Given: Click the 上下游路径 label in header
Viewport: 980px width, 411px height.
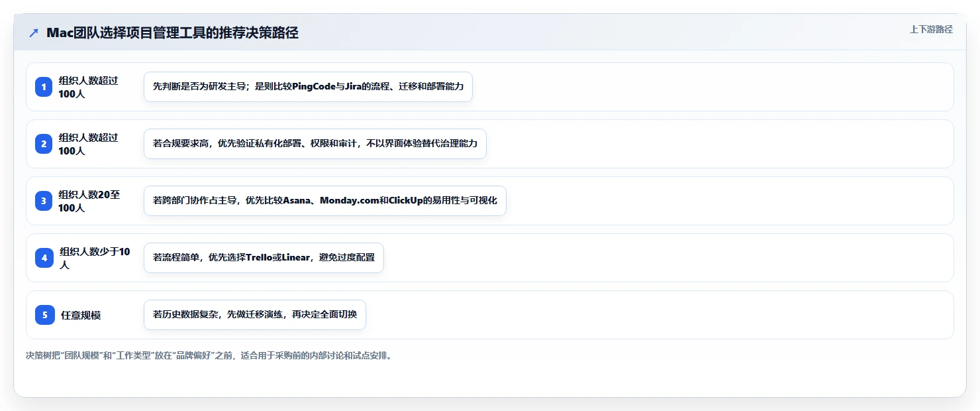Looking at the screenshot, I should point(931,29).
